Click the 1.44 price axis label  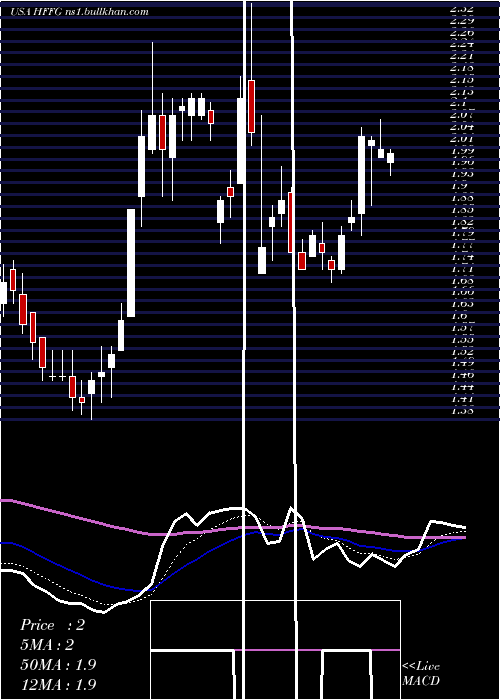463,387
